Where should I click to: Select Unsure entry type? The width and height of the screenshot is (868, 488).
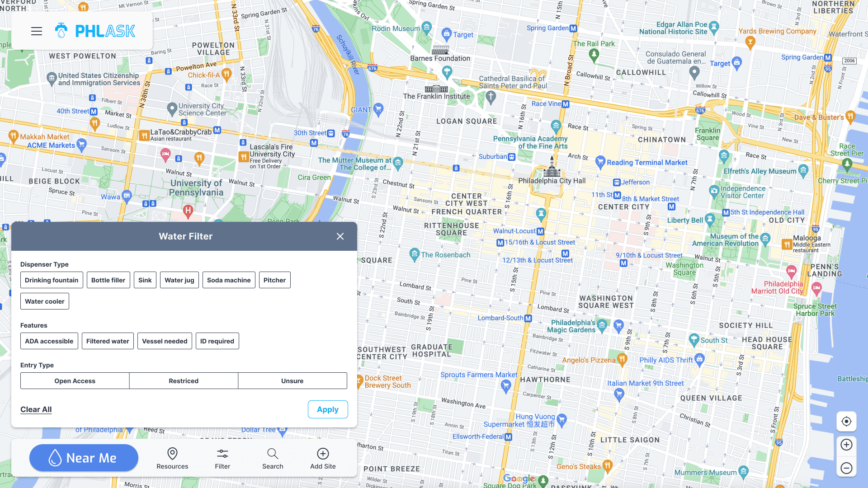(x=292, y=381)
